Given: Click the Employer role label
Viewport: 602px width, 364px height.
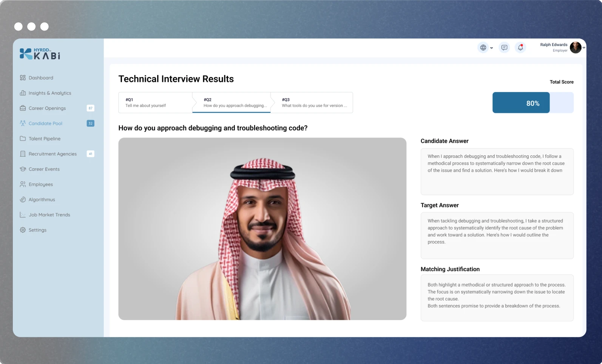Looking at the screenshot, I should click(x=560, y=51).
